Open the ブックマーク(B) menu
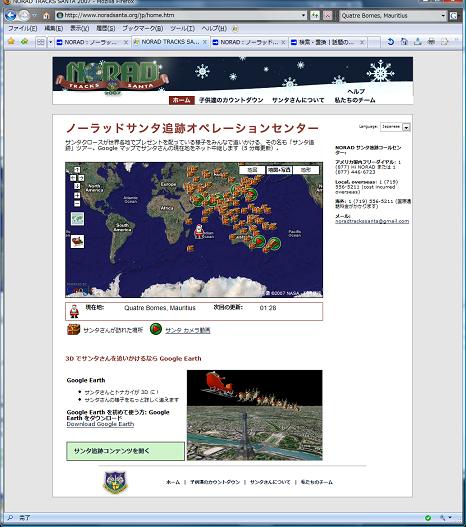Image resolution: width=466 pixels, height=527 pixels. point(142,29)
